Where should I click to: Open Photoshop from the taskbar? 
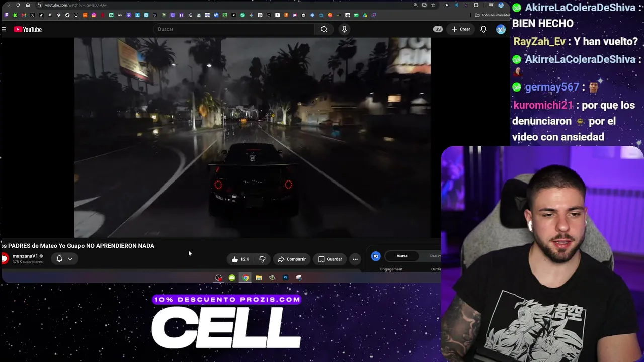click(285, 278)
